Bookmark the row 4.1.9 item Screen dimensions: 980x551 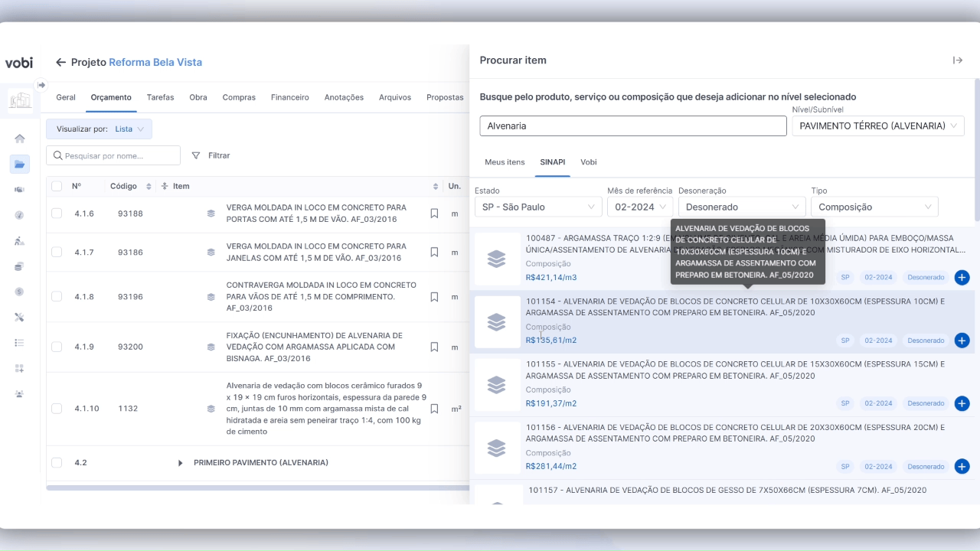(x=434, y=347)
